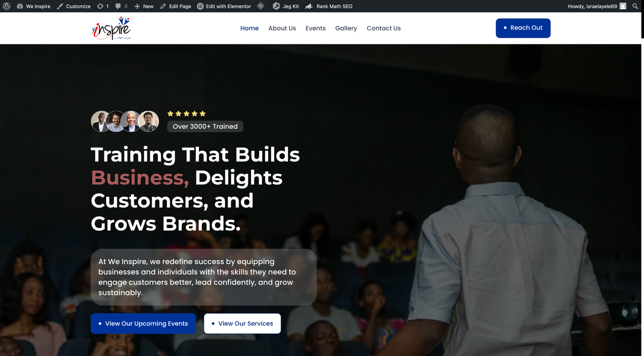Open the Howdy israelayele69 account menu
Viewport: 644px width, 356px height.
[597, 6]
